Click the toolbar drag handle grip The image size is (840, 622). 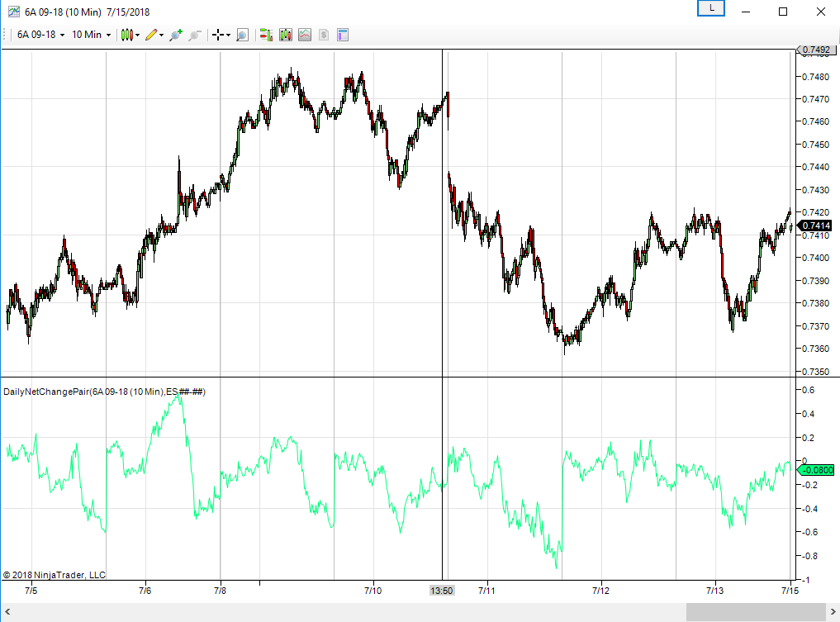pyautogui.click(x=4, y=35)
